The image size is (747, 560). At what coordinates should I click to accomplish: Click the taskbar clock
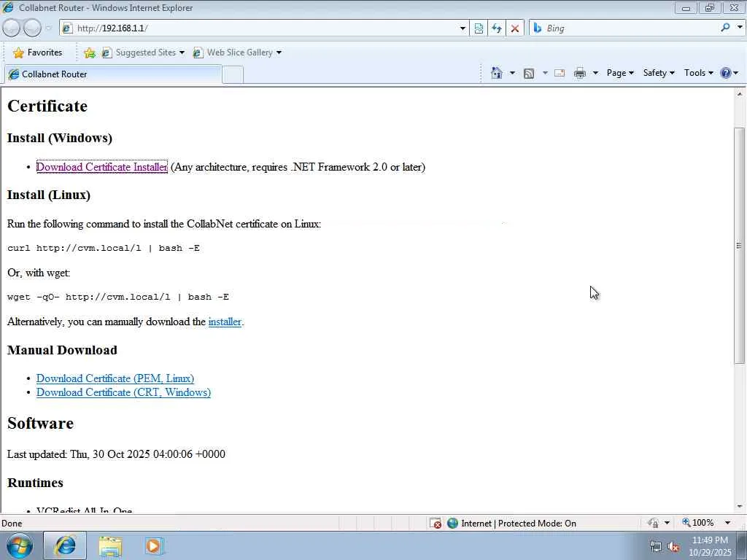click(710, 546)
